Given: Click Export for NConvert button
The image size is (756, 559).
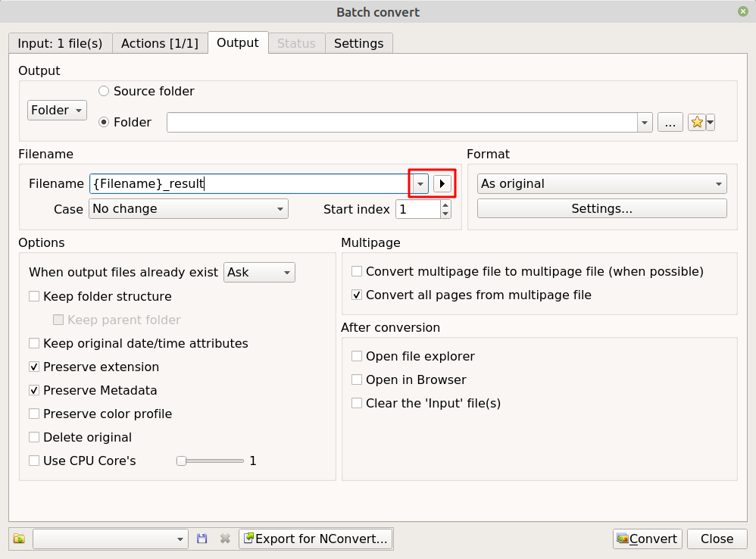Looking at the screenshot, I should pyautogui.click(x=316, y=539).
